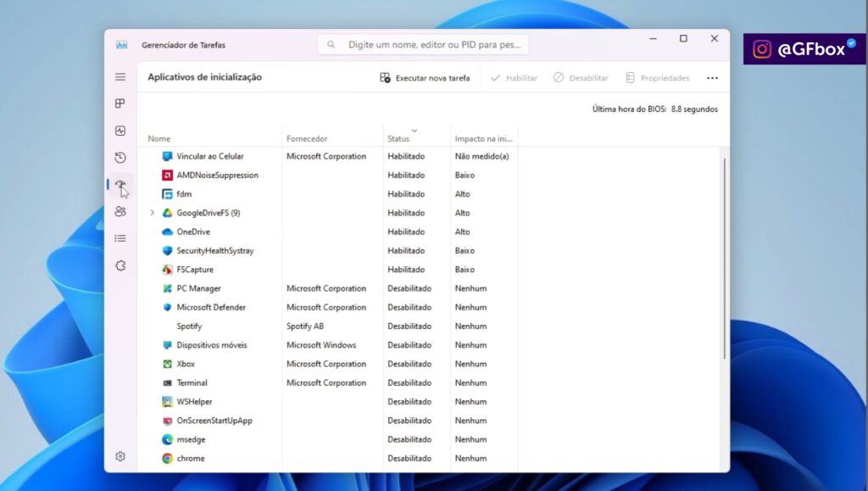Click the search magnifier icon
Viewport: 868px width, 491px height.
pyautogui.click(x=331, y=45)
